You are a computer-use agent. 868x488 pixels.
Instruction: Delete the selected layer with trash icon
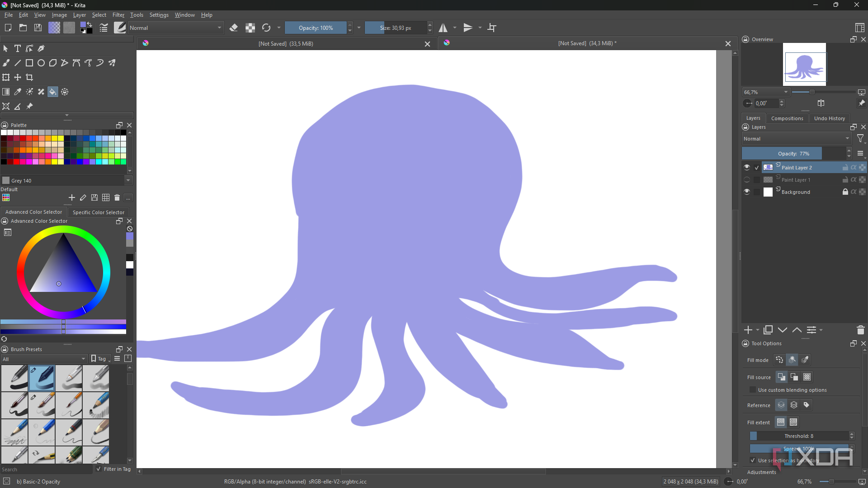click(860, 330)
